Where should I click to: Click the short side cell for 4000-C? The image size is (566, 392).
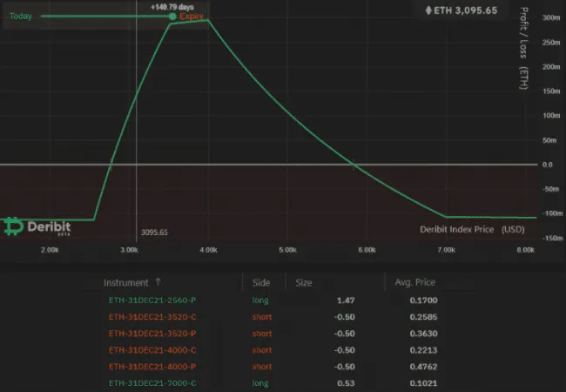262,350
